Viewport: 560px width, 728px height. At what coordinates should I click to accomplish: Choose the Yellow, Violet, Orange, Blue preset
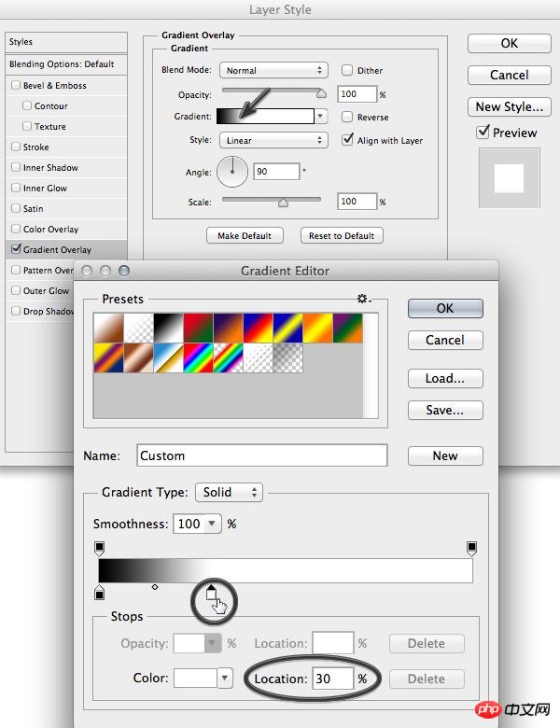pyautogui.click(x=108, y=358)
